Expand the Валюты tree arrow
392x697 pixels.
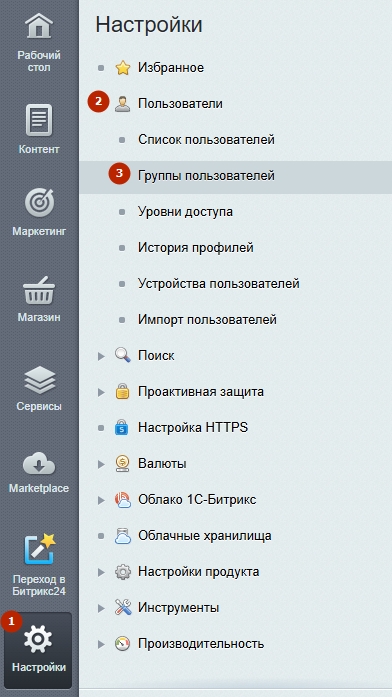(x=101, y=464)
